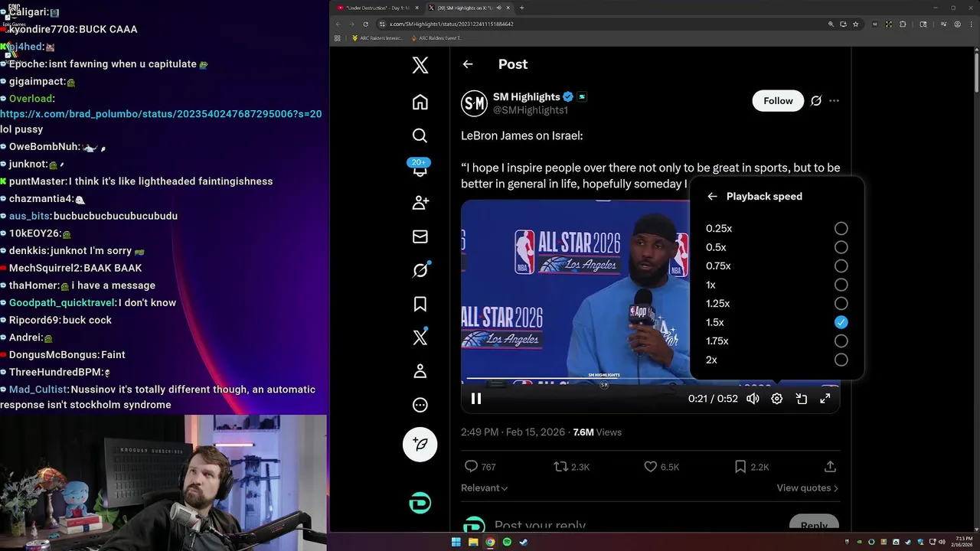Seek in the video progress bar
Viewport: 980px width, 551px height.
tap(650, 379)
